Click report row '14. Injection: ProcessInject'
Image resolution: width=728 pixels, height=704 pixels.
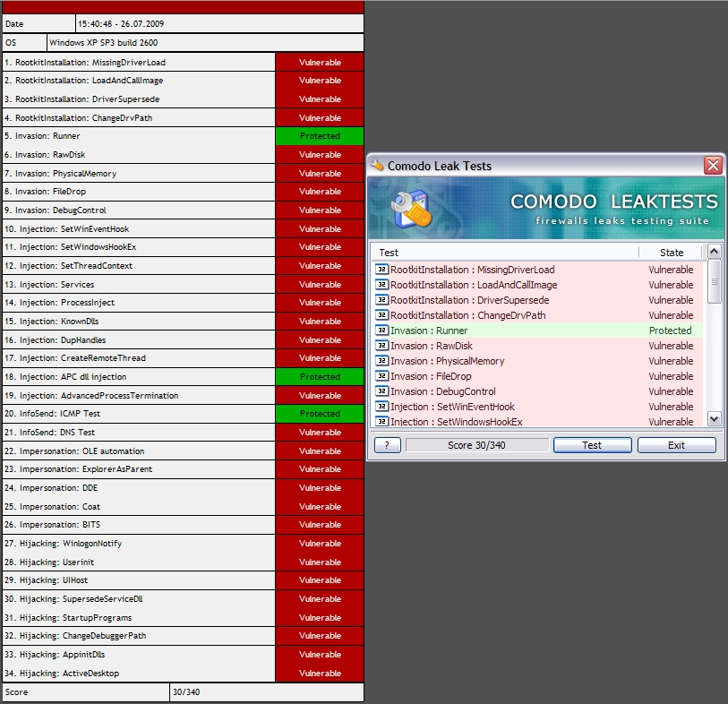click(139, 303)
